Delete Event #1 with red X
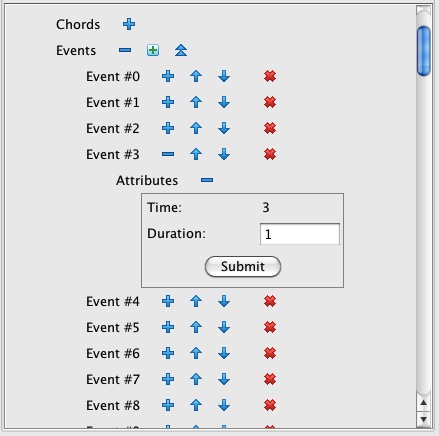 (x=270, y=102)
